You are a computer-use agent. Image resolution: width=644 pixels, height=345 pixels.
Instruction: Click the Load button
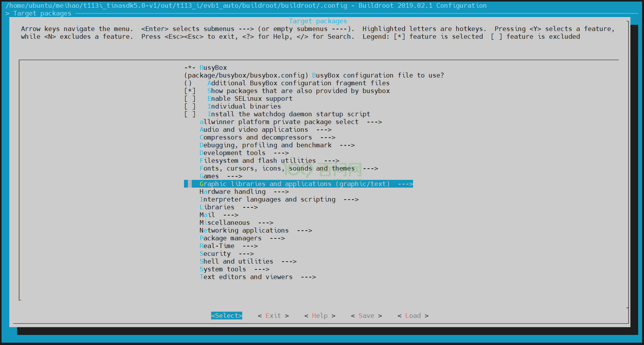click(x=413, y=316)
